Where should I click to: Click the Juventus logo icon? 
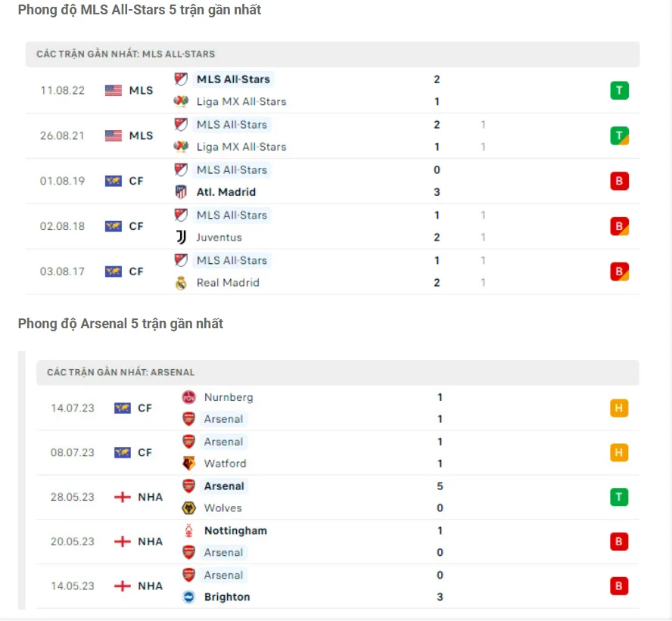coord(181,238)
